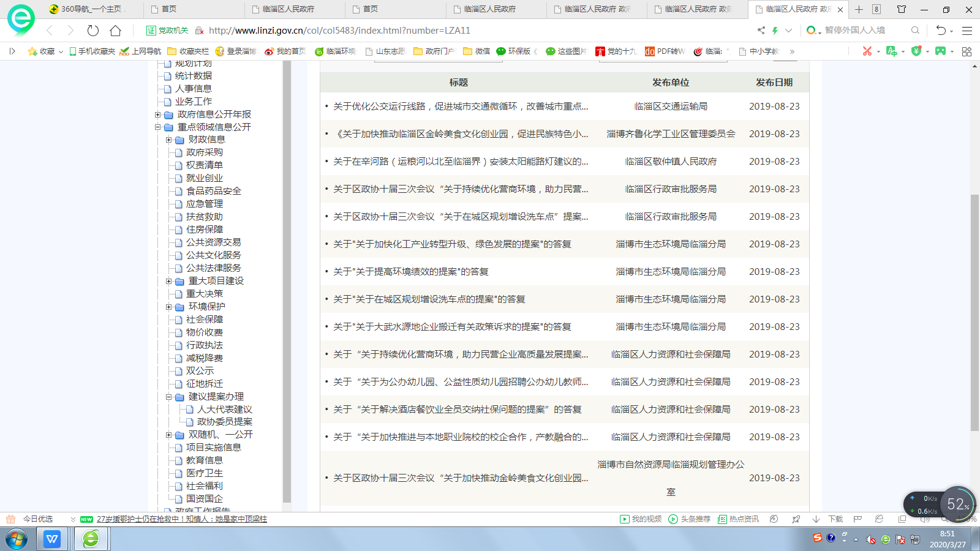Viewport: 980px width, 551px height.
Task: Open the 关于"关于提高环境绩效的提案"的答复 link
Action: pos(410,272)
